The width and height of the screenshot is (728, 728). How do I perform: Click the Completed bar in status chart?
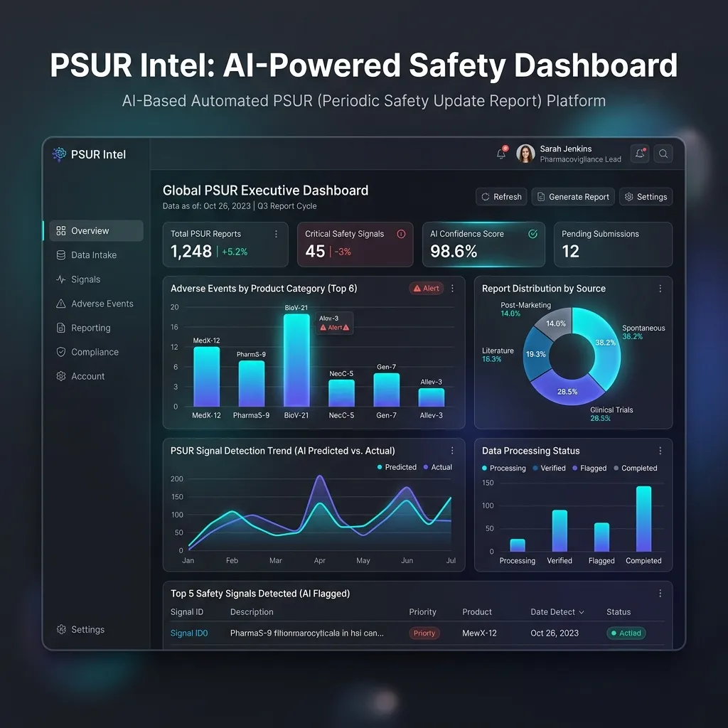(643, 518)
